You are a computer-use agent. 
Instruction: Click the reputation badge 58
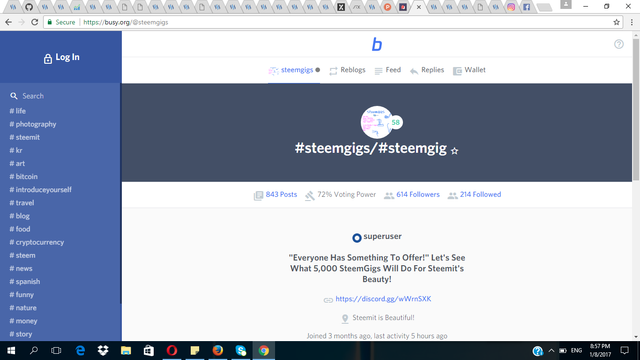[x=396, y=122]
